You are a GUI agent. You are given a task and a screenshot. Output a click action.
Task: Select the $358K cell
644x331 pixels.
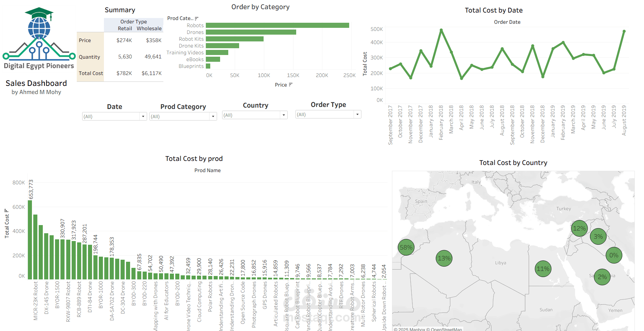pos(154,40)
